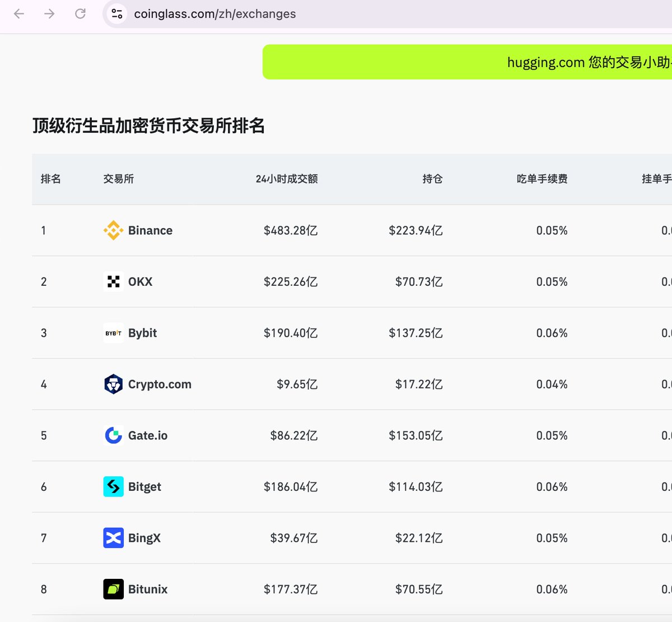Open the hugging.com green banner
The height and width of the screenshot is (622, 672).
(x=467, y=62)
